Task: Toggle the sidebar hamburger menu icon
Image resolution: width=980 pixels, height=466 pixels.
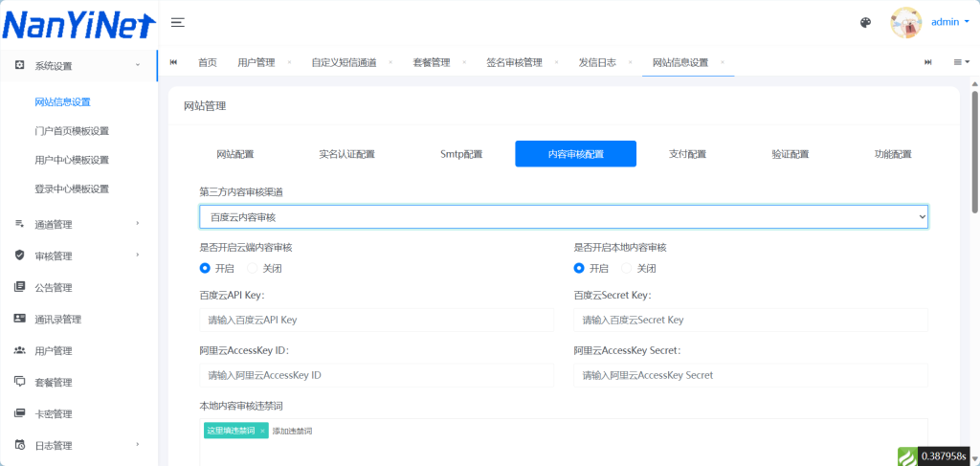Action: [x=178, y=23]
